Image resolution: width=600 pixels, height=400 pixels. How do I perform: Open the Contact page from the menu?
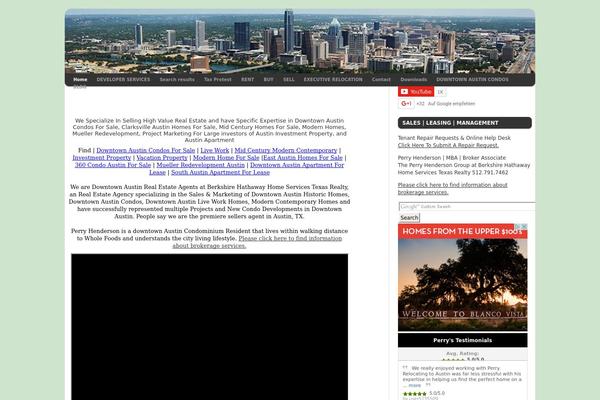click(381, 80)
